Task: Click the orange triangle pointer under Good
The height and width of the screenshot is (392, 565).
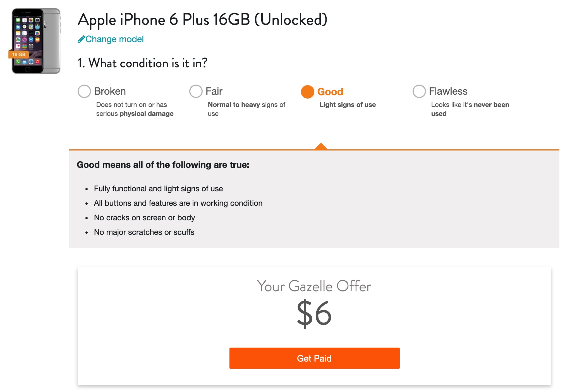Action: click(321, 147)
